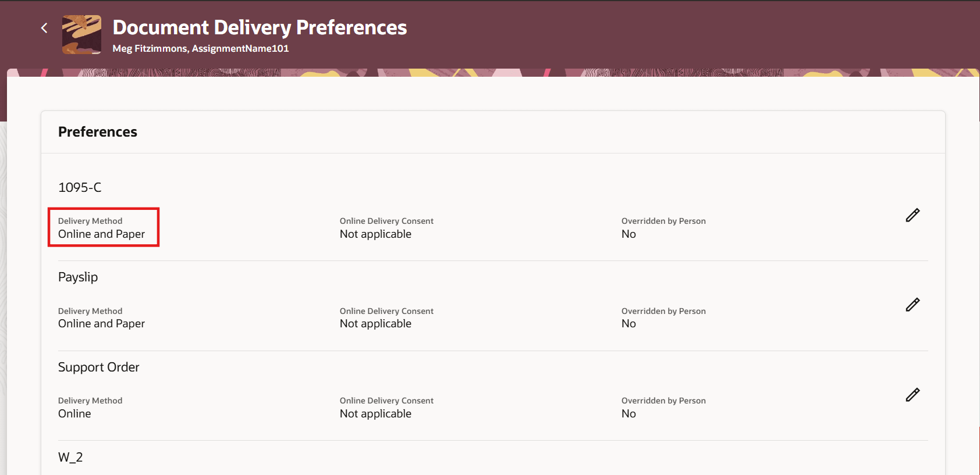Edit the Payslip delivery preference
Viewport: 980px width, 475px height.
tap(912, 305)
